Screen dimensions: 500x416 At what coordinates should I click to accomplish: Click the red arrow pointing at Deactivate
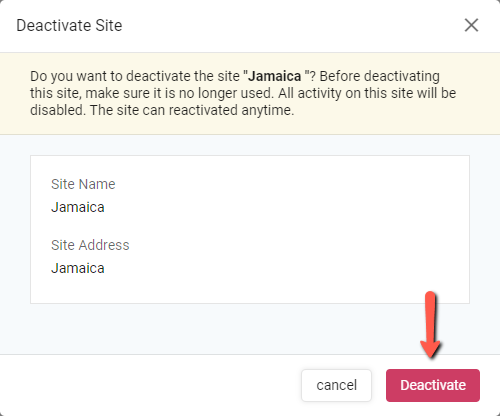pyautogui.click(x=430, y=325)
